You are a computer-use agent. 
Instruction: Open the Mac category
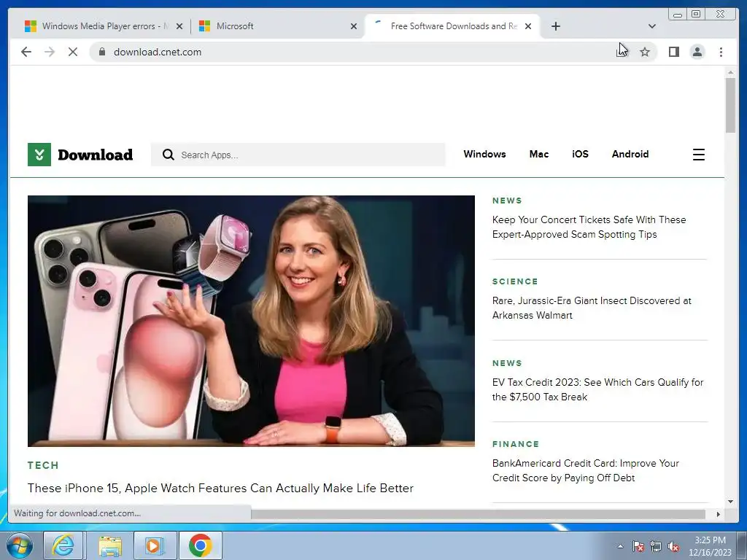tap(539, 155)
